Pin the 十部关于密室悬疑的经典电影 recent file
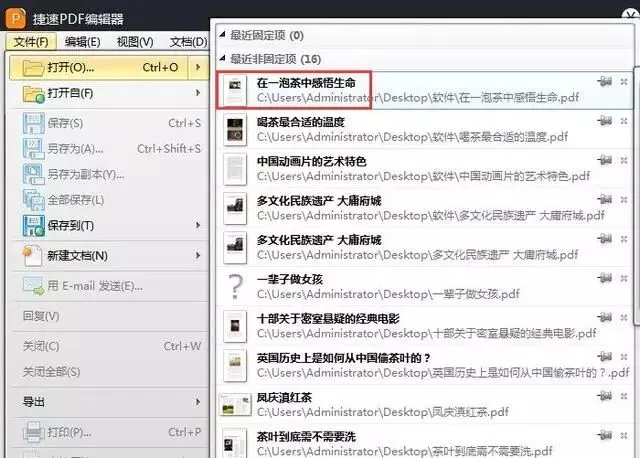This screenshot has height=458, width=640. [605, 317]
